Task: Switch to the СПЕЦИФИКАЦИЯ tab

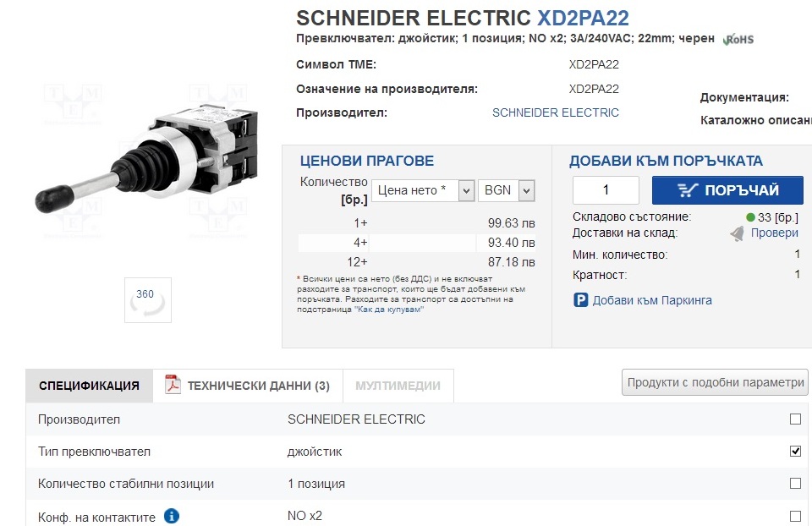Action: click(89, 386)
